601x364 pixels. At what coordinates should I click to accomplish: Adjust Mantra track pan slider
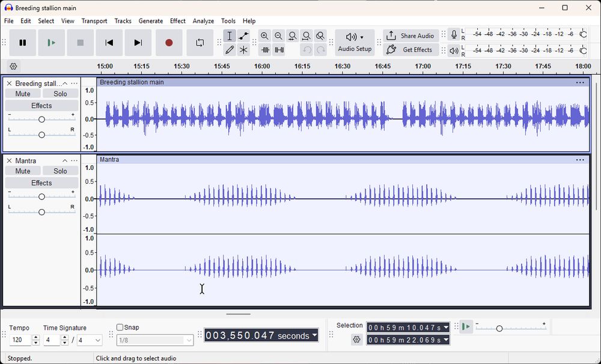point(41,212)
